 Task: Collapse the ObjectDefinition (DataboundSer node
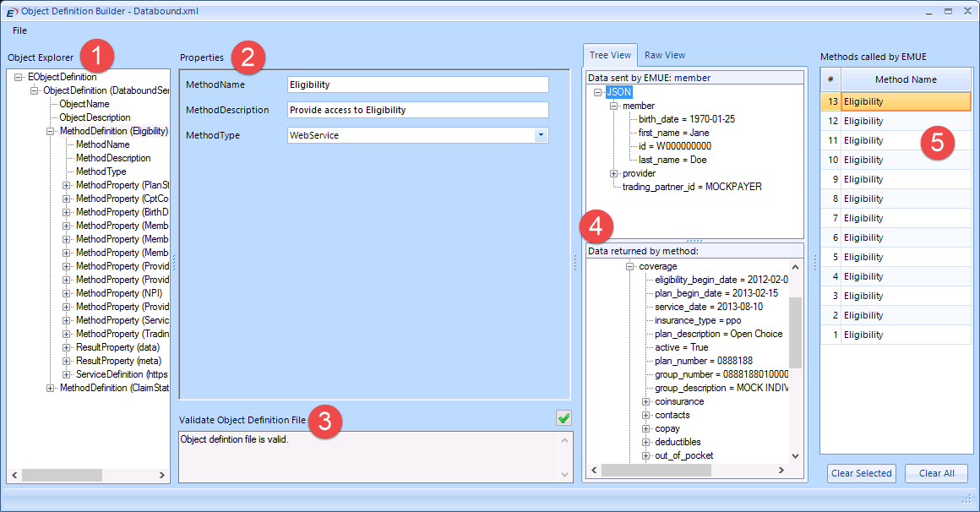(x=35, y=90)
